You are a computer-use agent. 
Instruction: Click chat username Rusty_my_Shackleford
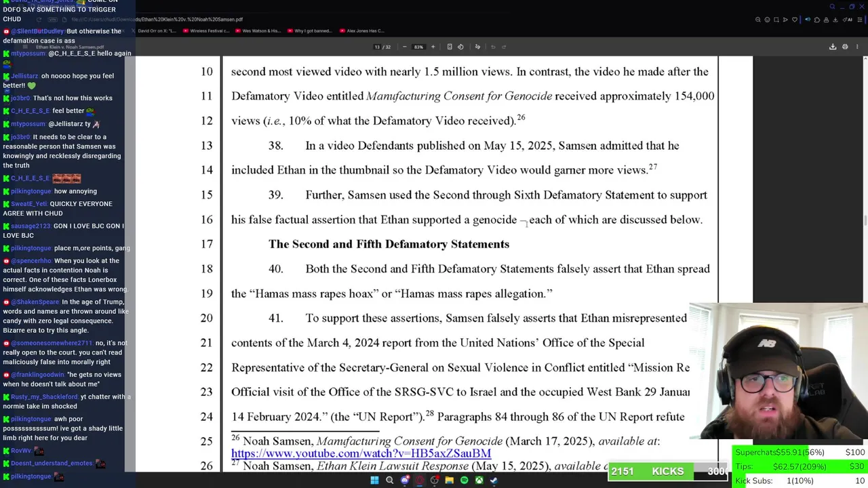click(x=44, y=397)
